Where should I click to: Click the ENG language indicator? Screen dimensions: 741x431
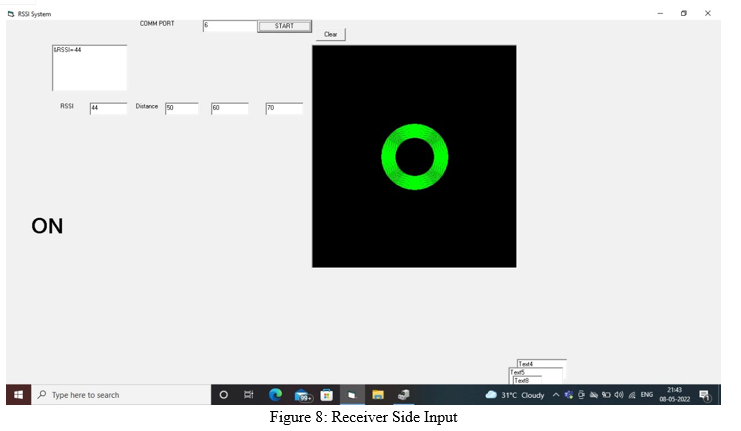[x=646, y=395]
